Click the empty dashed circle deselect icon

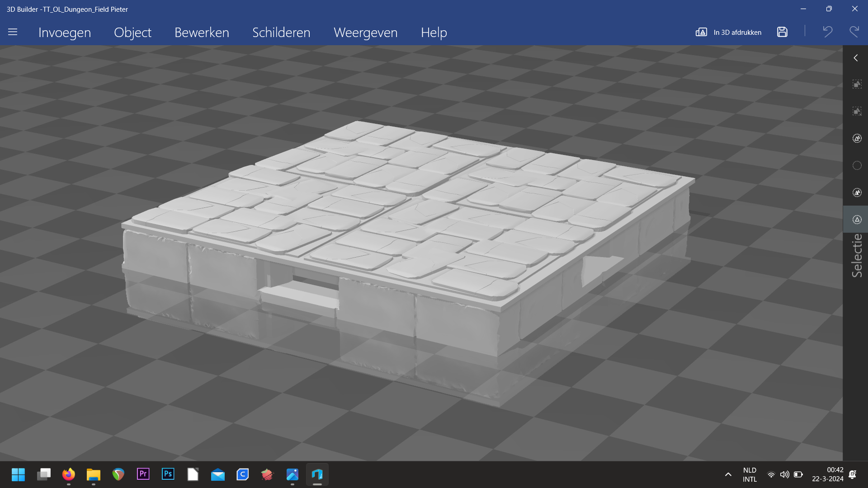[x=857, y=165]
